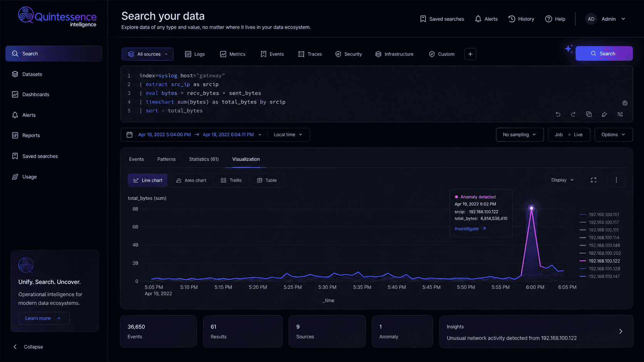Select Trellis view
The width and height of the screenshot is (644, 362).
point(231,180)
